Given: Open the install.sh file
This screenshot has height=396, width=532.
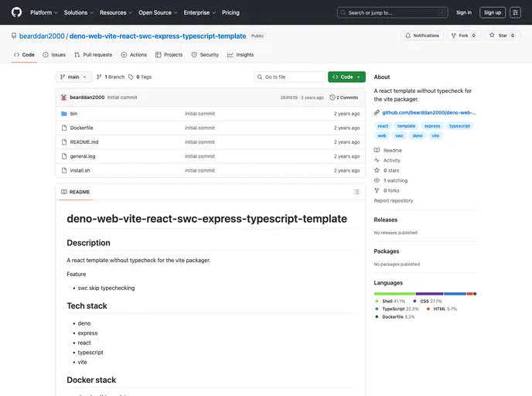Looking at the screenshot, I should point(80,170).
